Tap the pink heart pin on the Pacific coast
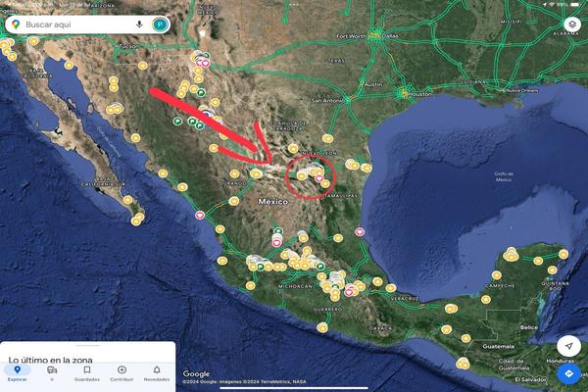This screenshot has width=588, height=392. [x=200, y=213]
